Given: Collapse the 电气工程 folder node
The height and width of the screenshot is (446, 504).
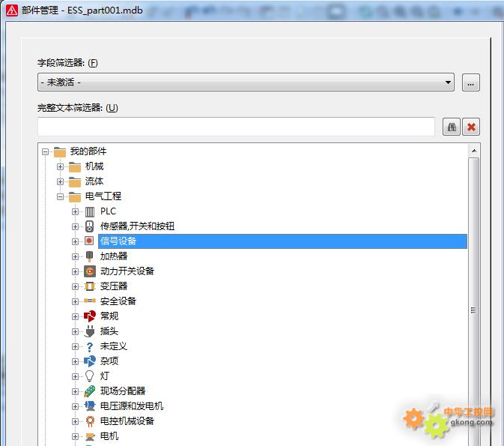Looking at the screenshot, I should (x=60, y=196).
